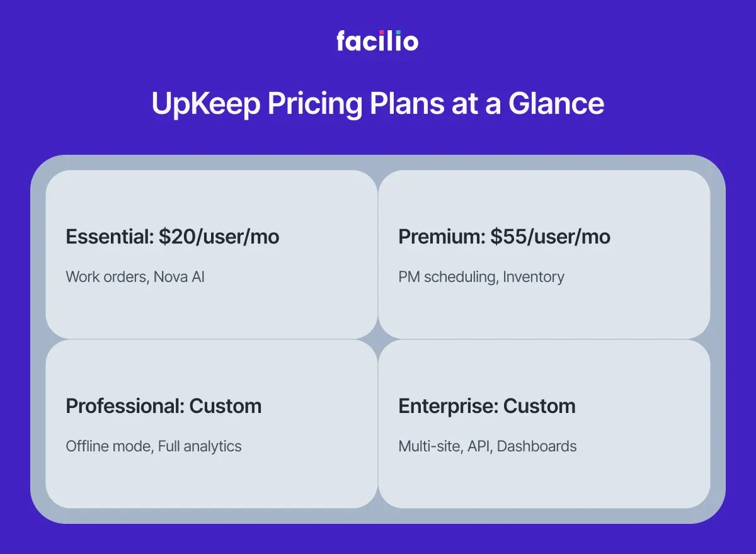Click the "Inventory" feature text
756x554 pixels.
534,276
